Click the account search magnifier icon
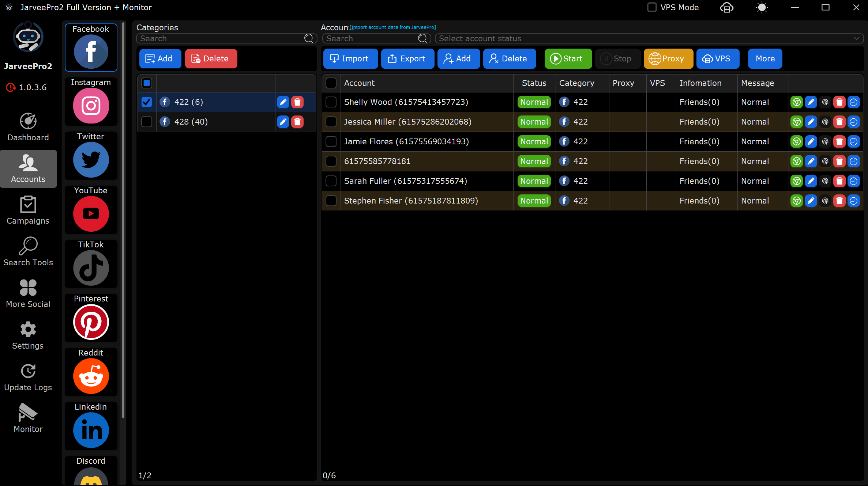The image size is (868, 486). [422, 38]
